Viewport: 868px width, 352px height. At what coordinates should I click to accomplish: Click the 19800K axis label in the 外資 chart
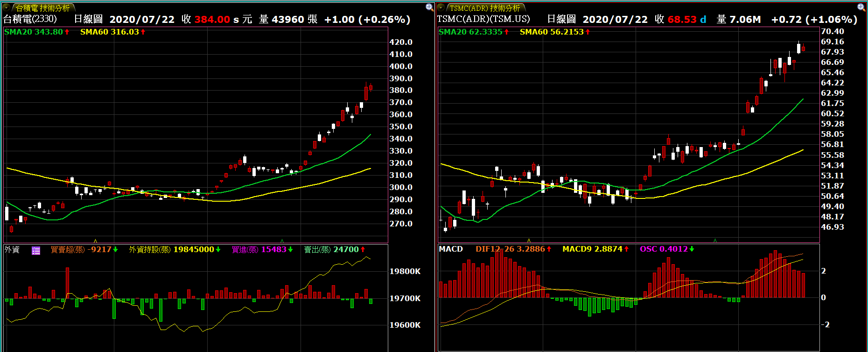coord(405,271)
